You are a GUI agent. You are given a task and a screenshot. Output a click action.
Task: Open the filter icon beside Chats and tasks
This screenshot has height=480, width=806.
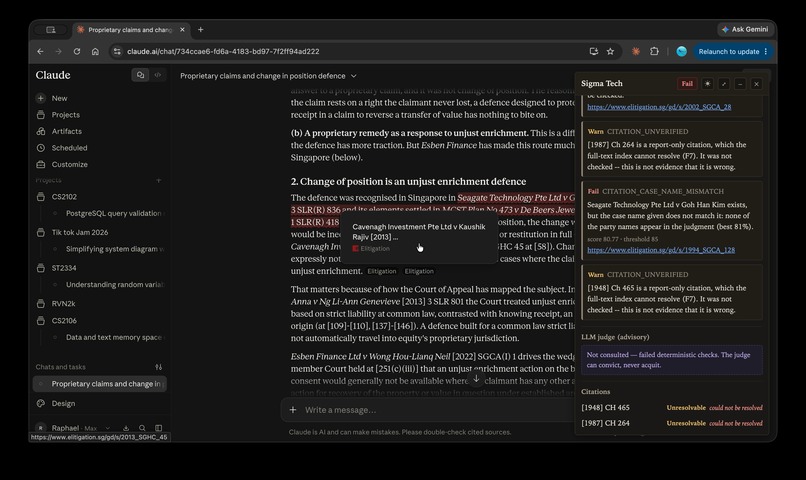[158, 367]
